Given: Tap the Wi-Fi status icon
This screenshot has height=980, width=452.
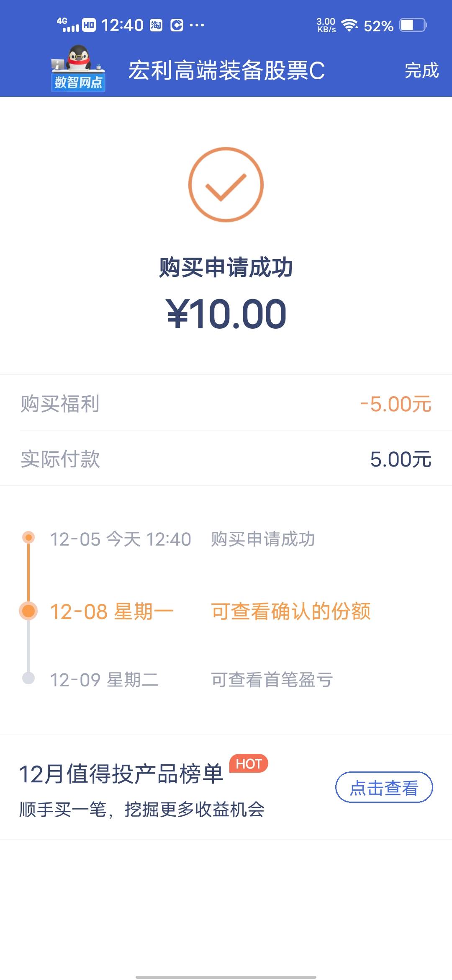Looking at the screenshot, I should coord(349,26).
